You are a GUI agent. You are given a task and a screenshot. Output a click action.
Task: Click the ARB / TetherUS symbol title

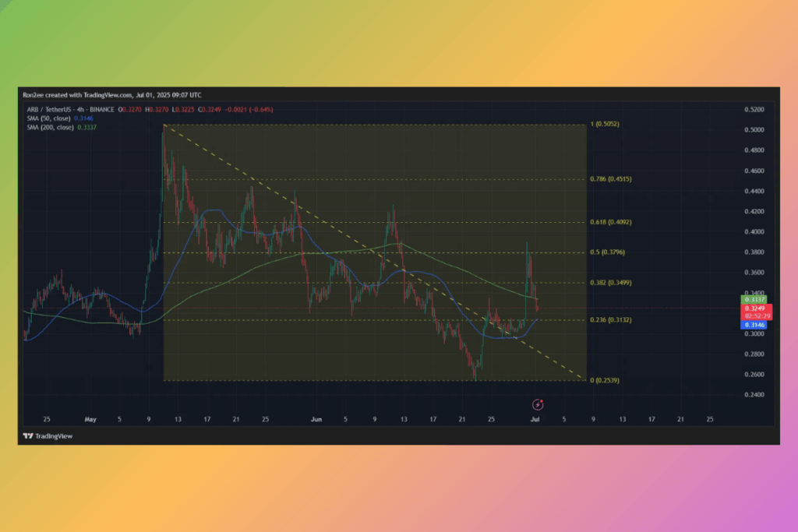point(48,110)
